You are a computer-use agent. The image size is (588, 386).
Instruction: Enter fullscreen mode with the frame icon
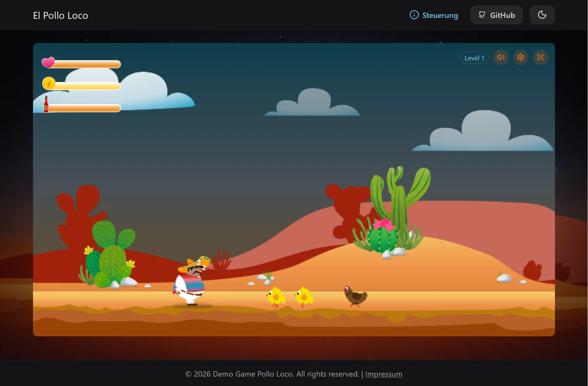tap(540, 58)
